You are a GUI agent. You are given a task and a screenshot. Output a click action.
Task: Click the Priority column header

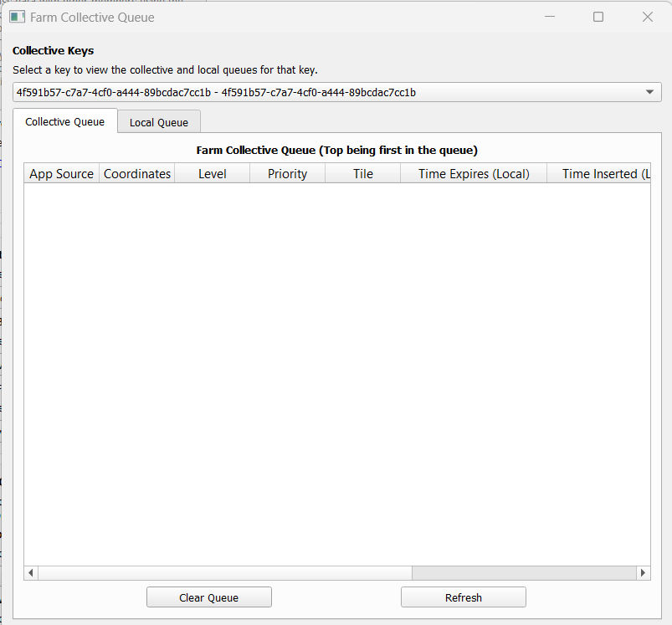(x=287, y=174)
